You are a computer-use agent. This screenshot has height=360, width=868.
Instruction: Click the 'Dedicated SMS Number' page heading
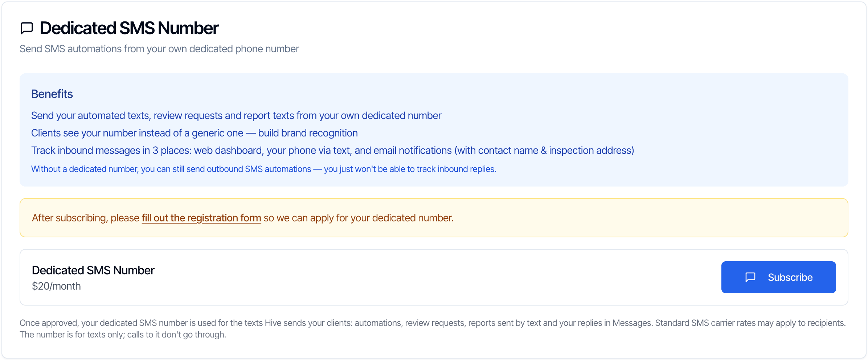[129, 28]
